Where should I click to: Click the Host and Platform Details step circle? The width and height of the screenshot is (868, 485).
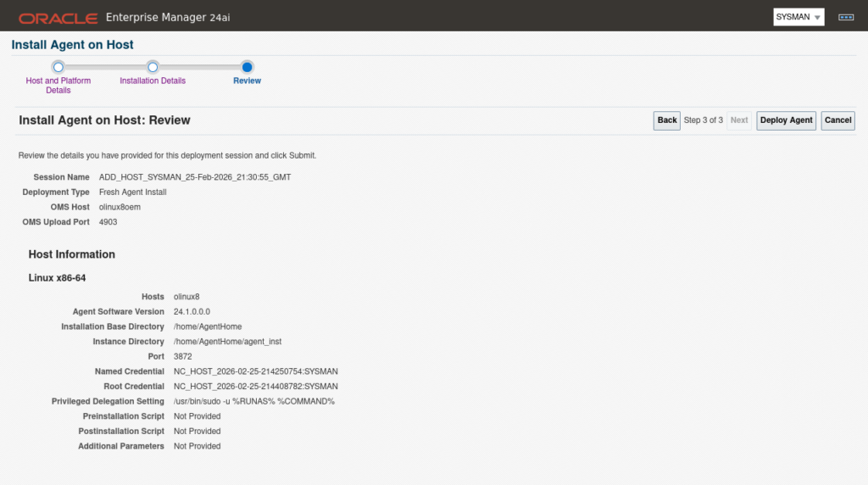[58, 67]
